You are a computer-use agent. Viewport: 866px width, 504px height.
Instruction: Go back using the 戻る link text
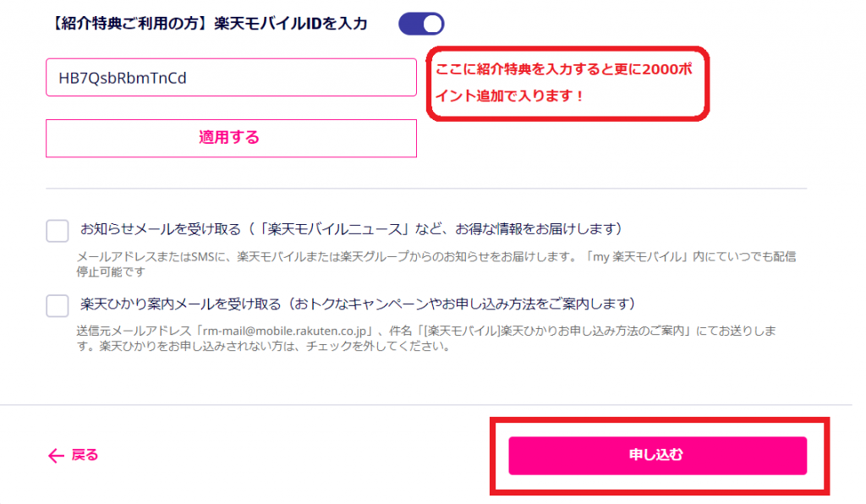tap(85, 455)
